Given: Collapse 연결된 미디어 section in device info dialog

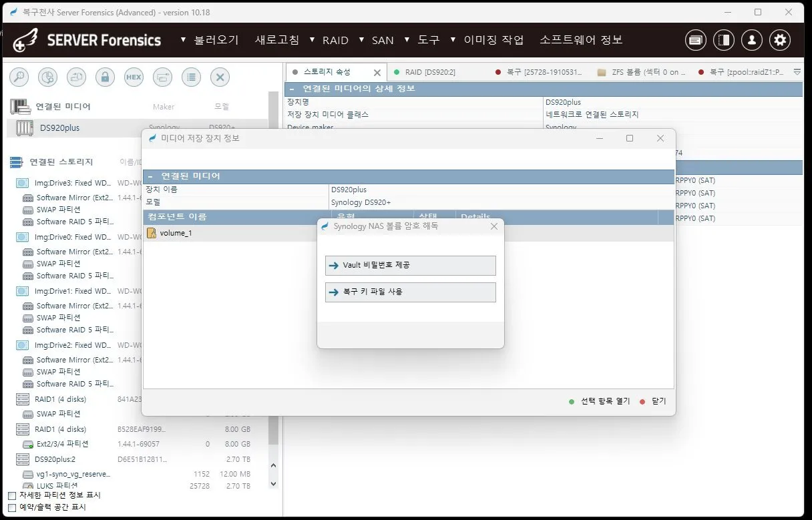Looking at the screenshot, I should pos(150,176).
